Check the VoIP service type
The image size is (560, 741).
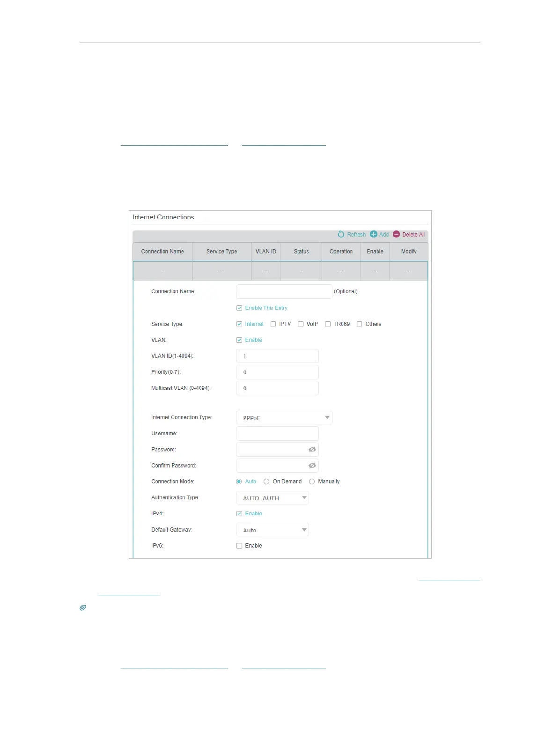pos(301,324)
